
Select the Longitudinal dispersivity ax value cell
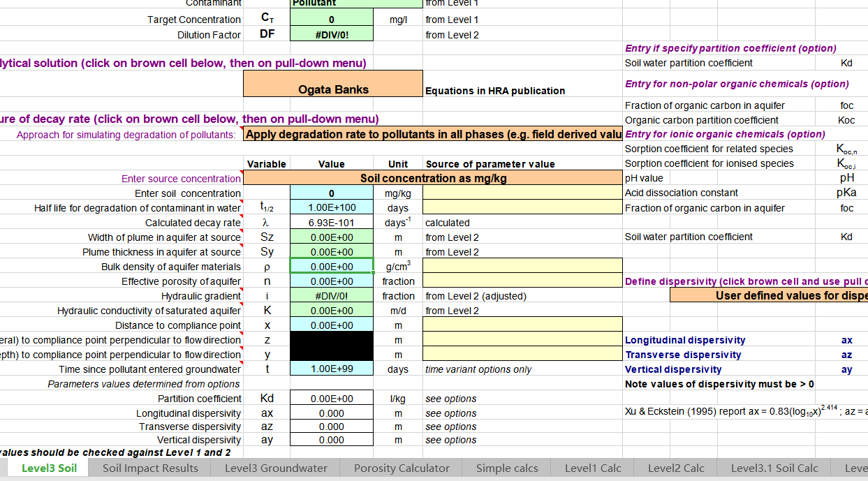click(x=332, y=413)
